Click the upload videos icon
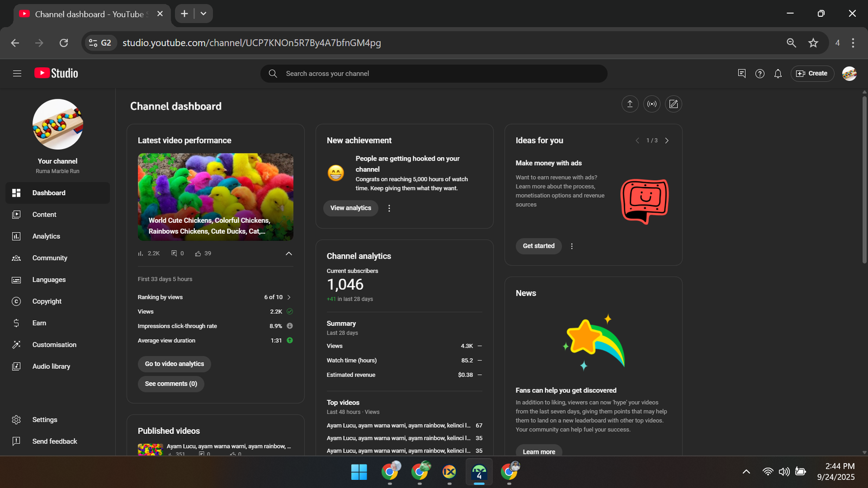The image size is (868, 488). click(x=630, y=104)
